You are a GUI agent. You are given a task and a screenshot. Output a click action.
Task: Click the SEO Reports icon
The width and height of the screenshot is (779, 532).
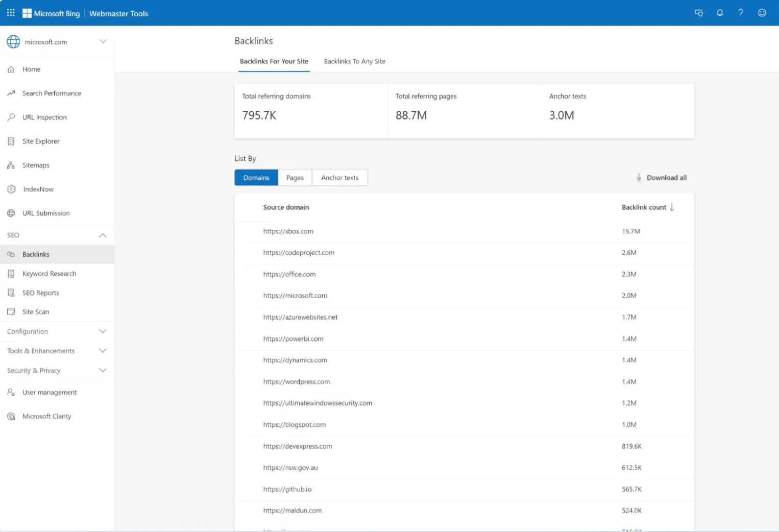(11, 293)
